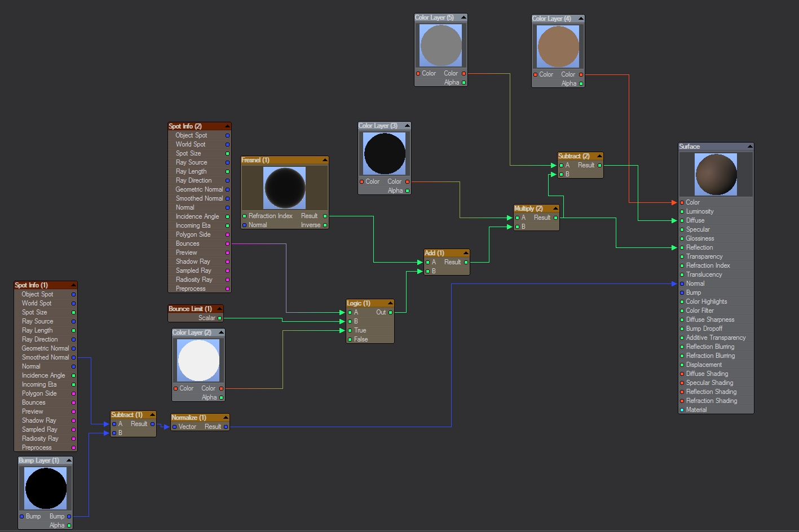The width and height of the screenshot is (799, 532).
Task: Select the Subtract (1) node title bar
Action: [x=127, y=415]
